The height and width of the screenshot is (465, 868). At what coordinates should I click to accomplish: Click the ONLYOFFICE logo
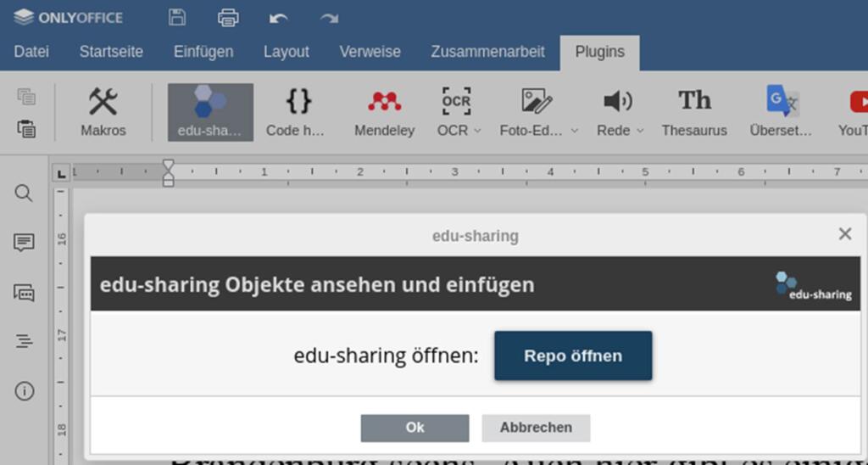point(68,18)
